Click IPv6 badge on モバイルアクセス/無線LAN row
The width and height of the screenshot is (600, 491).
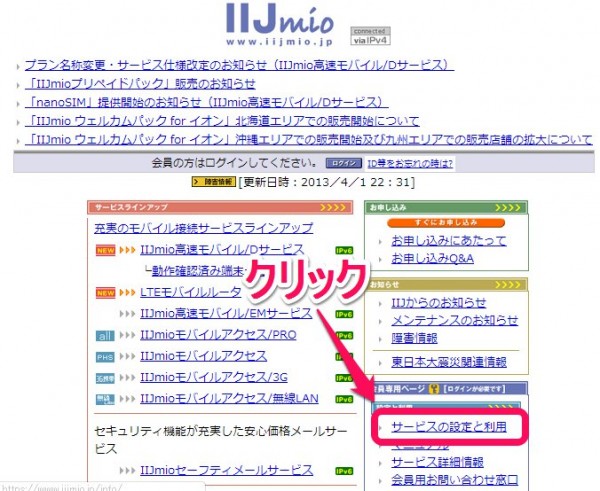(344, 400)
